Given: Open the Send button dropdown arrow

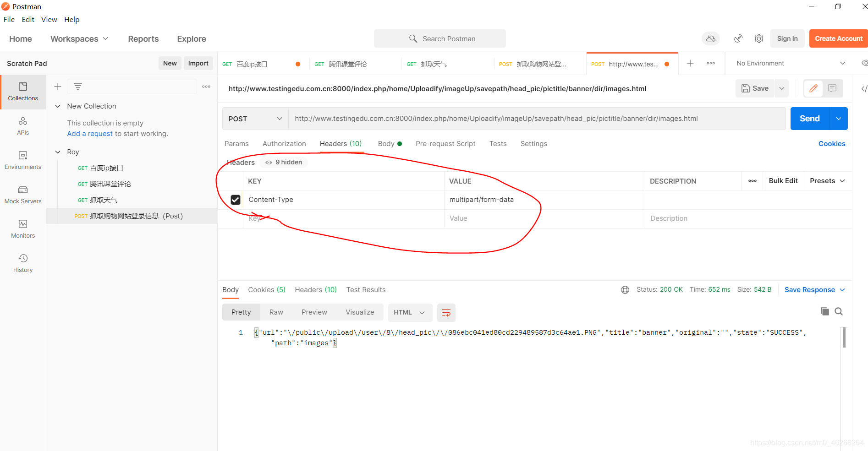Looking at the screenshot, I should coord(838,119).
